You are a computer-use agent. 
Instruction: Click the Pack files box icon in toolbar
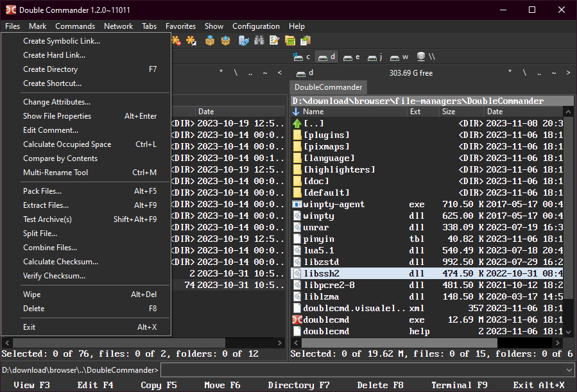(209, 40)
